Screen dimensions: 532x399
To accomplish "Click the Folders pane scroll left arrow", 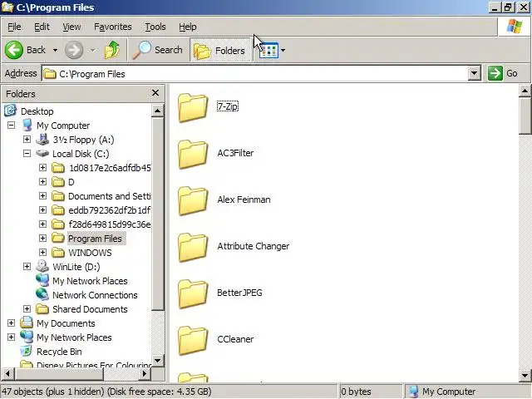I will tap(7, 373).
